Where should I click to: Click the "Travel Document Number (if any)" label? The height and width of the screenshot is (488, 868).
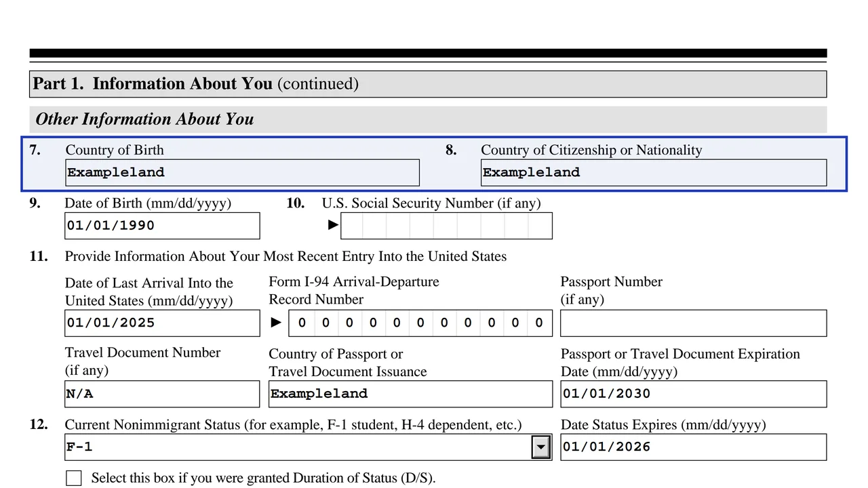click(142, 361)
